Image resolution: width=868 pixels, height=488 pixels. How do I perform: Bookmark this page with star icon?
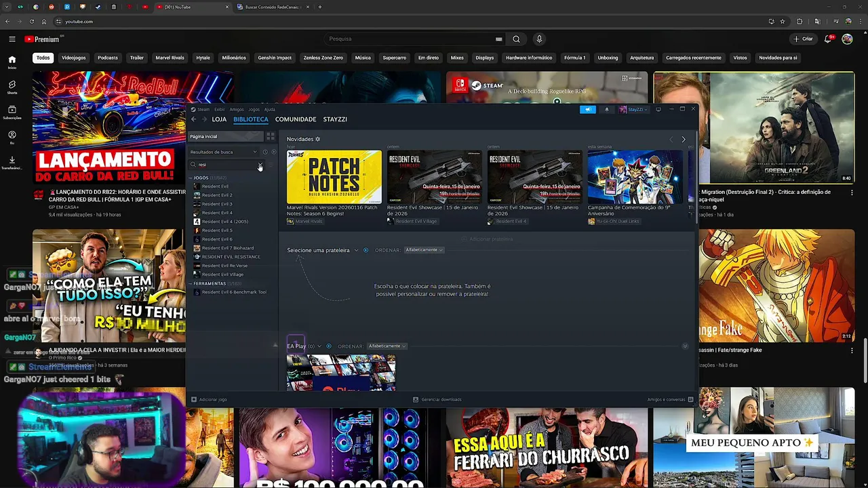783,22
